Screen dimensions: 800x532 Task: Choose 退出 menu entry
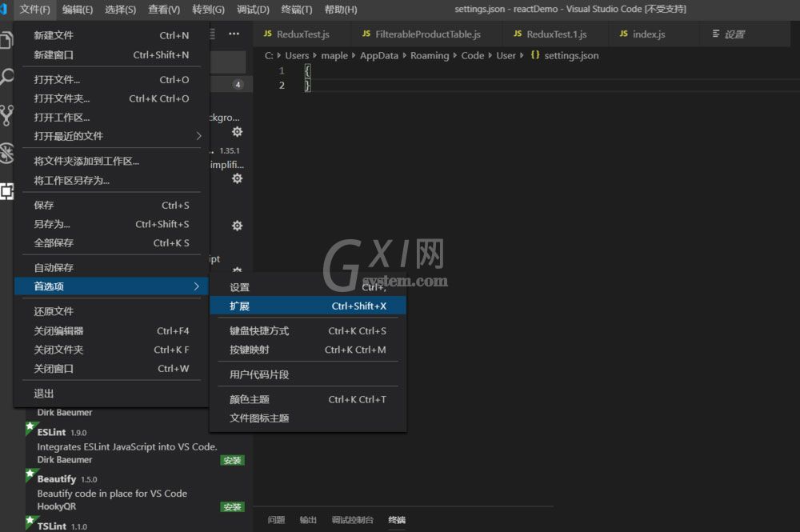(x=111, y=394)
